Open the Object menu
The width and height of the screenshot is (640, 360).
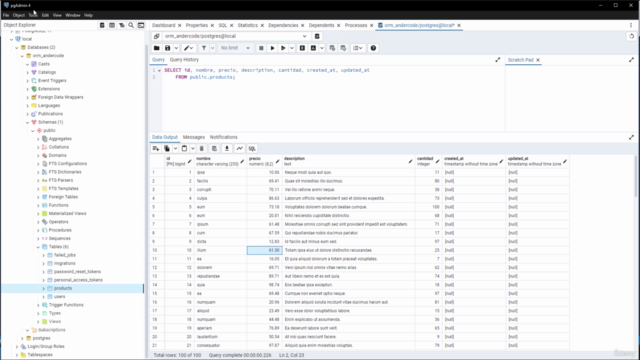(x=18, y=15)
